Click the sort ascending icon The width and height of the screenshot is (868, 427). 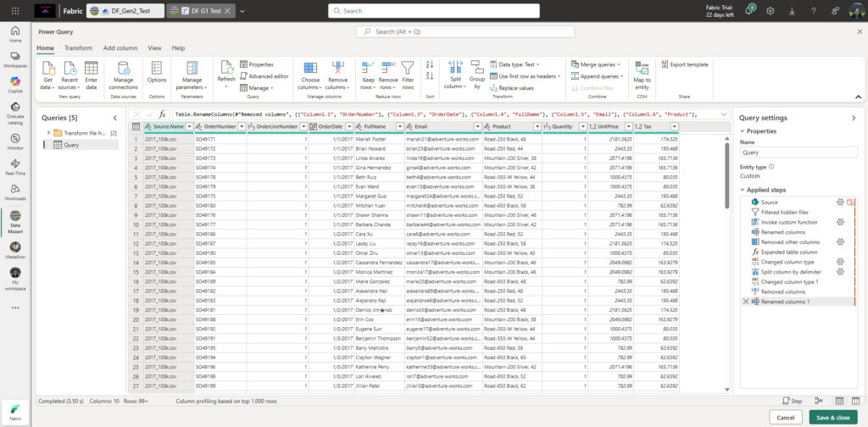(x=430, y=64)
